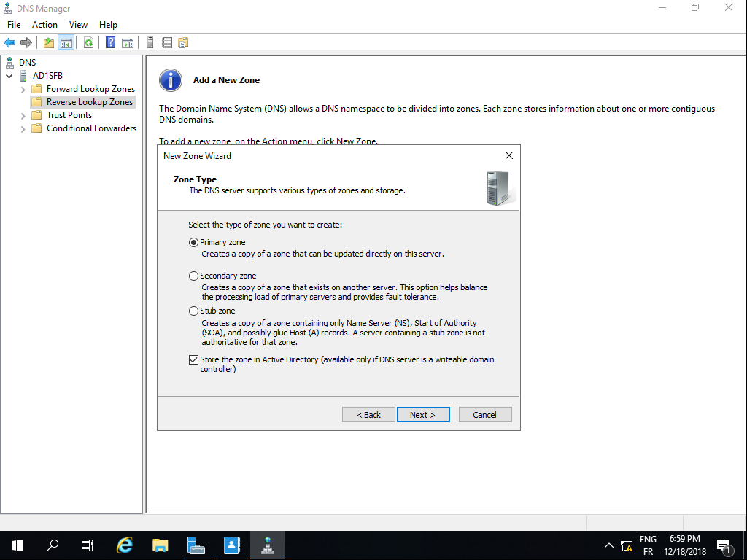Open the Action menu
The width and height of the screenshot is (747, 560).
[x=44, y=25]
